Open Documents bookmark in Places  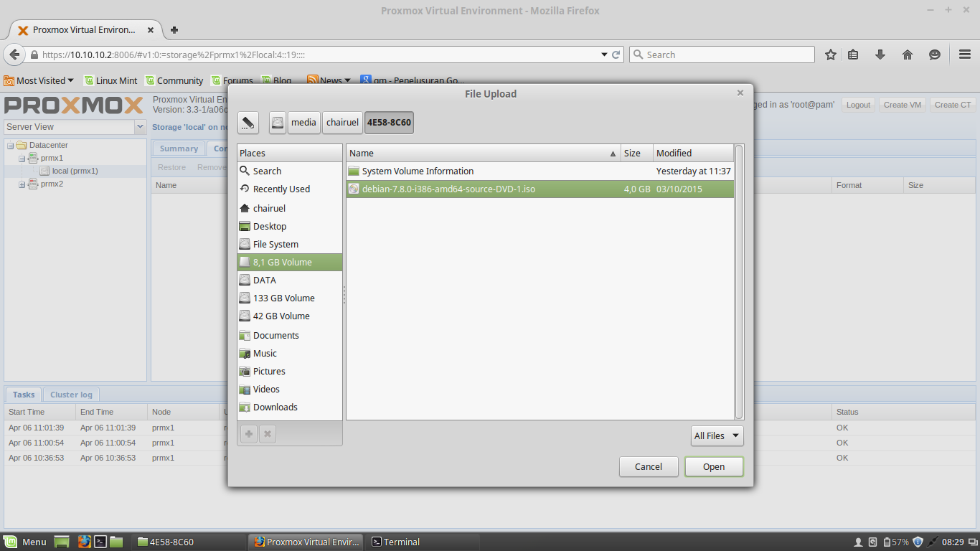tap(290, 335)
